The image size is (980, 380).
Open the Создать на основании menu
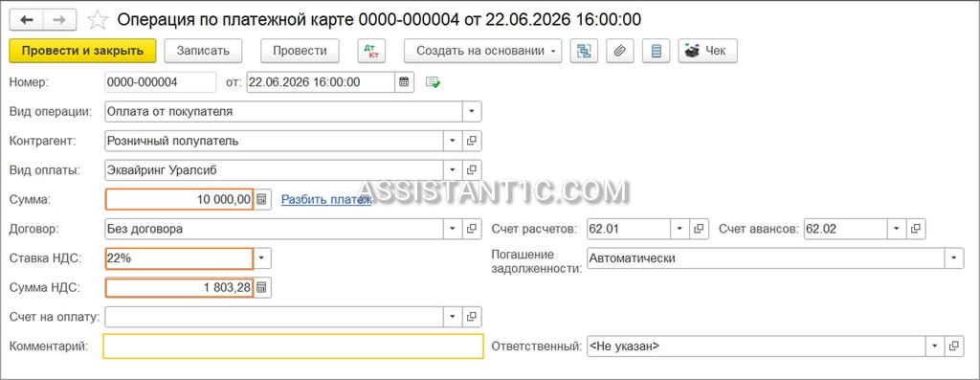pos(483,52)
